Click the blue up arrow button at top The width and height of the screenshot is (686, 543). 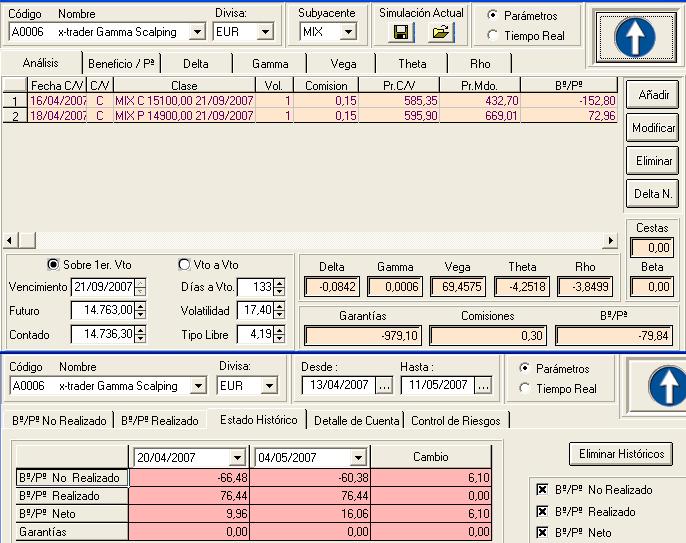pyautogui.click(x=635, y=36)
